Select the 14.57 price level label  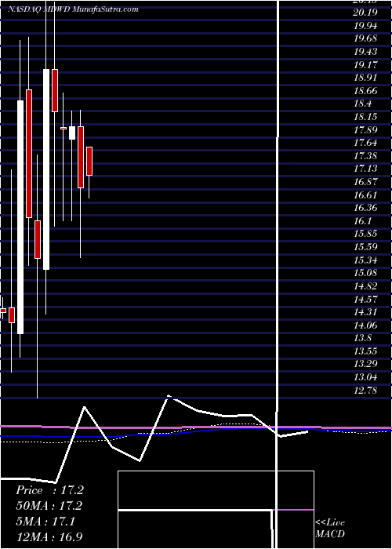click(x=366, y=299)
